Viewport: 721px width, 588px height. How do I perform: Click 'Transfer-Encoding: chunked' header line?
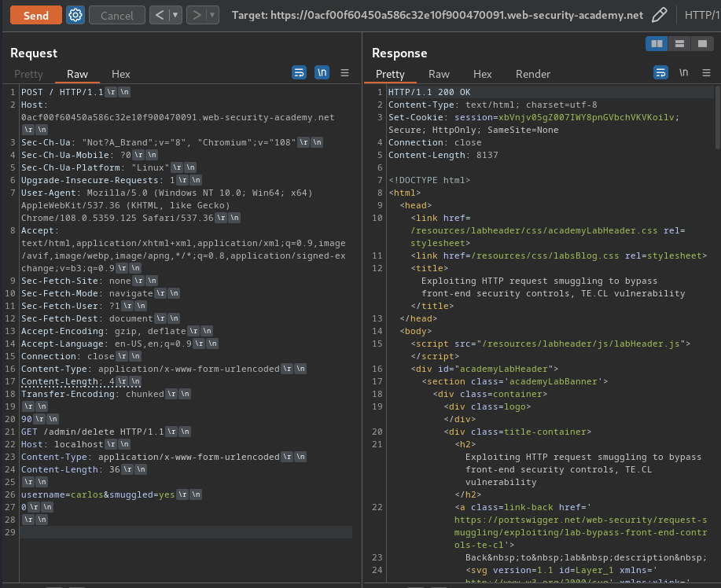coord(93,394)
